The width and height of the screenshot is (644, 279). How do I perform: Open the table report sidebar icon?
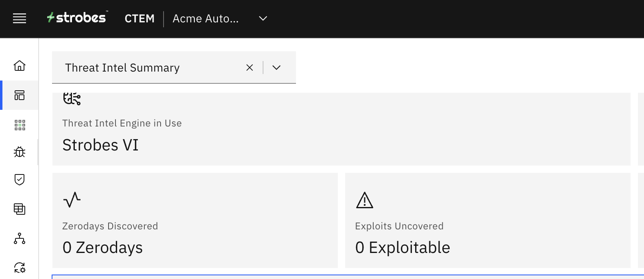[x=20, y=209]
